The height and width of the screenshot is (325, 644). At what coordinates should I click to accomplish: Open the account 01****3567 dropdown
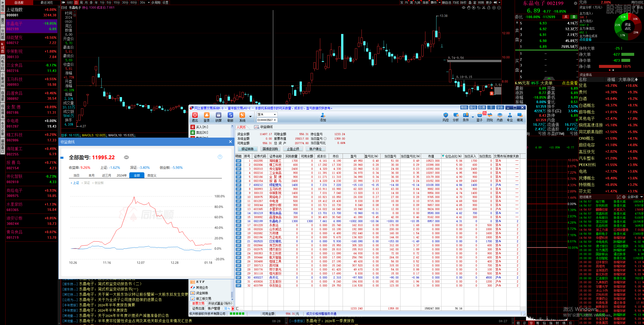coord(267,120)
